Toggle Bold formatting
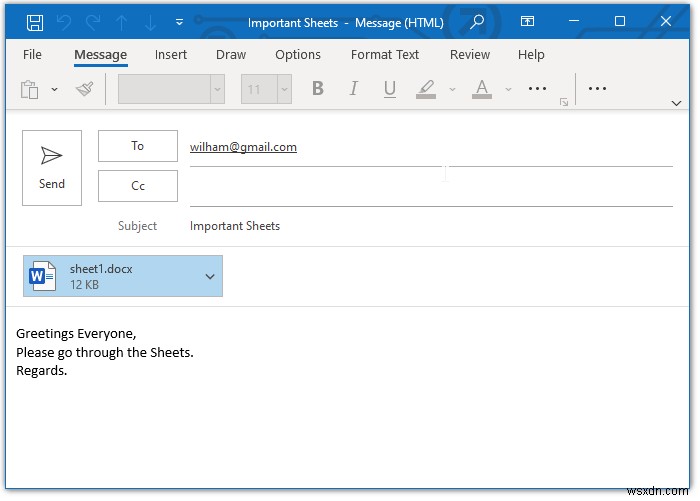The height and width of the screenshot is (501, 700). click(x=317, y=88)
